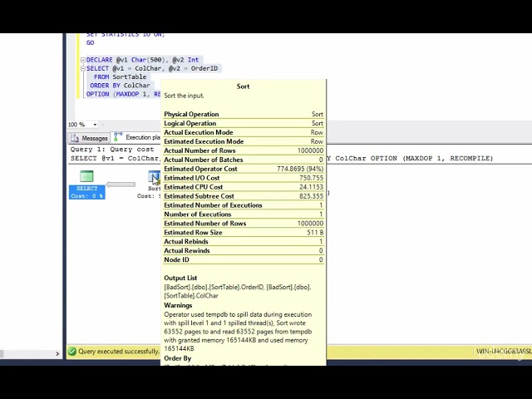Collapse the DECLARE statement outline block
The image size is (532, 399).
[x=83, y=60]
